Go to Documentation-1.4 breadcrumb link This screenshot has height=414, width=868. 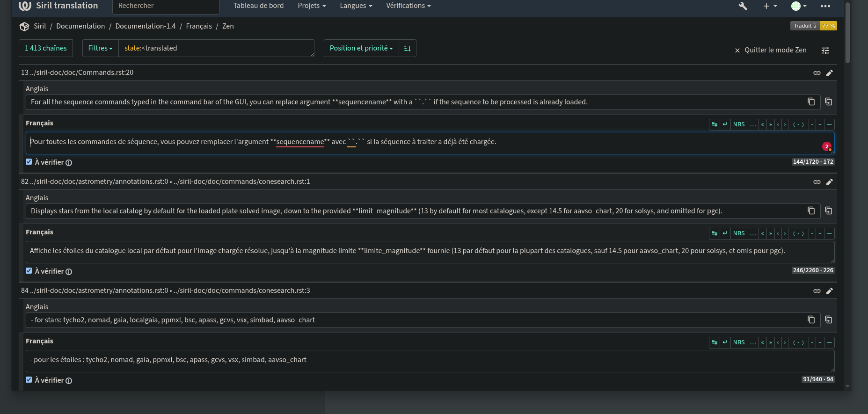point(146,26)
